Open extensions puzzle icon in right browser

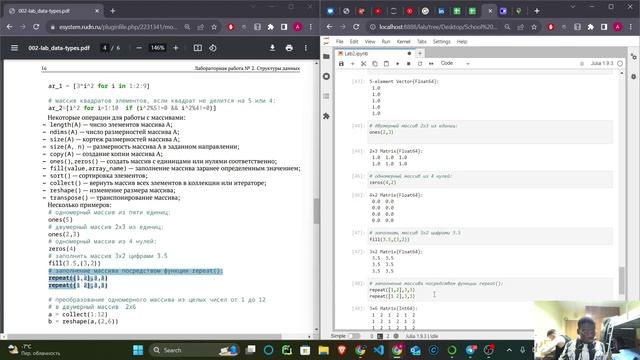[x=591, y=27]
